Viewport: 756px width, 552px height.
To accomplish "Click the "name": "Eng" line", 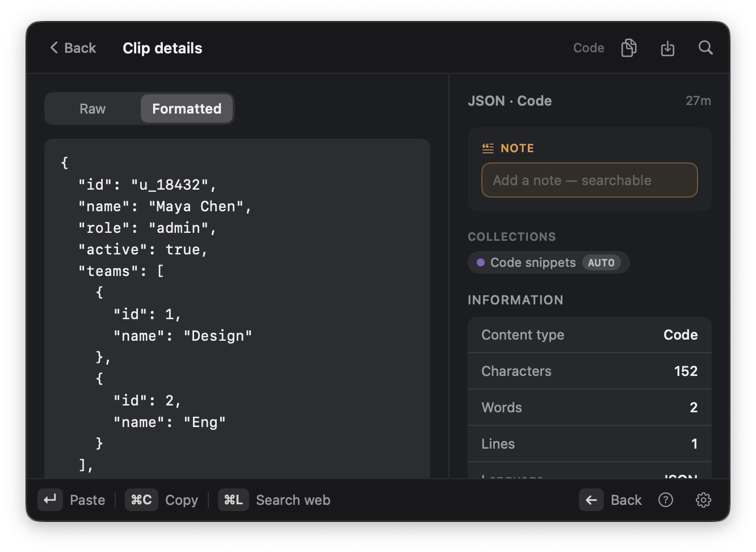I will point(170,423).
